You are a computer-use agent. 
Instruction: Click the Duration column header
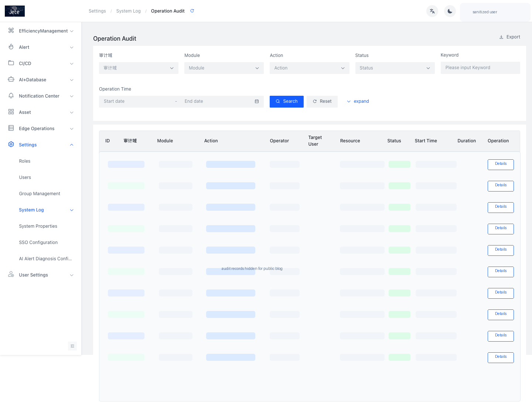click(x=467, y=141)
